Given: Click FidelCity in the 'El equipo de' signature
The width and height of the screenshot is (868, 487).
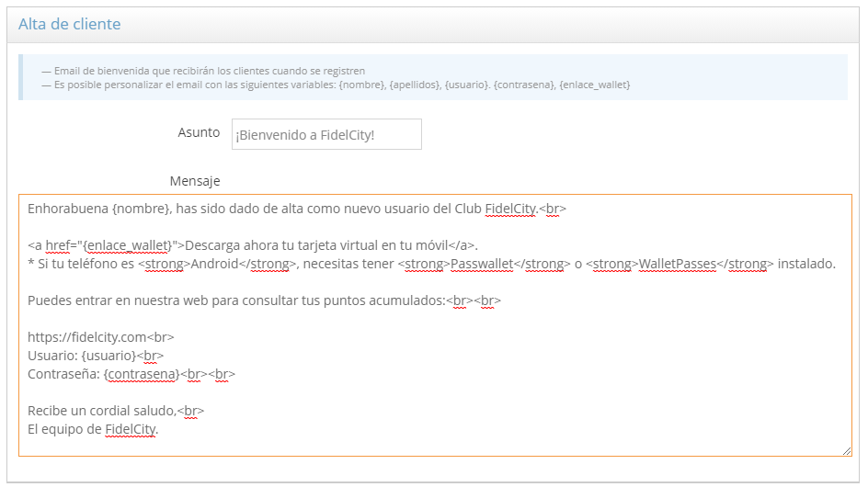Looking at the screenshot, I should pos(131,429).
